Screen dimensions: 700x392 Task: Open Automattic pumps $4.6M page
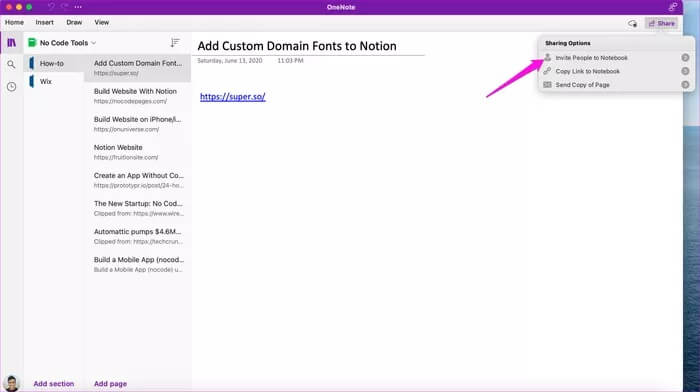tap(138, 237)
